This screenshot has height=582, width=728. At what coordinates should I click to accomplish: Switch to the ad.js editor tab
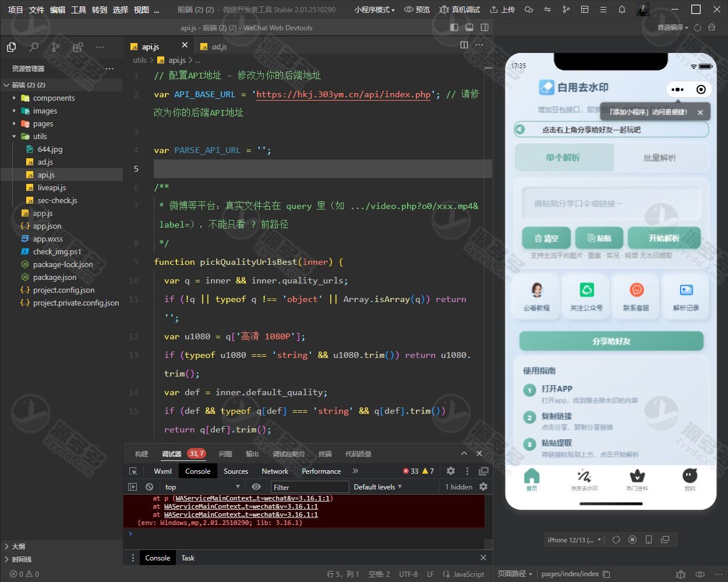tap(220, 47)
